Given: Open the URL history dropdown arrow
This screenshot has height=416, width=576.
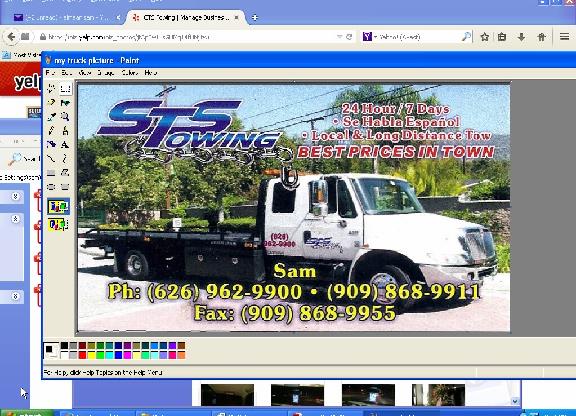Looking at the screenshot, I should pyautogui.click(x=339, y=37).
